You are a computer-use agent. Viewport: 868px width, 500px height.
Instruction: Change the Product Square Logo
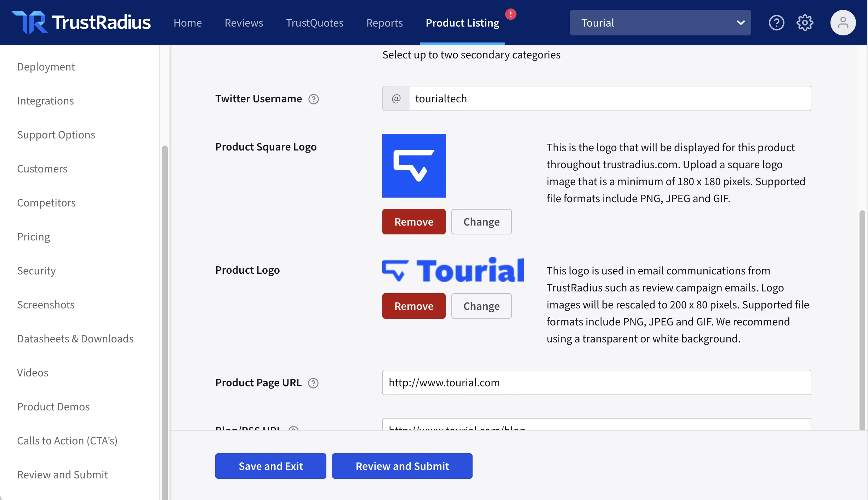481,222
